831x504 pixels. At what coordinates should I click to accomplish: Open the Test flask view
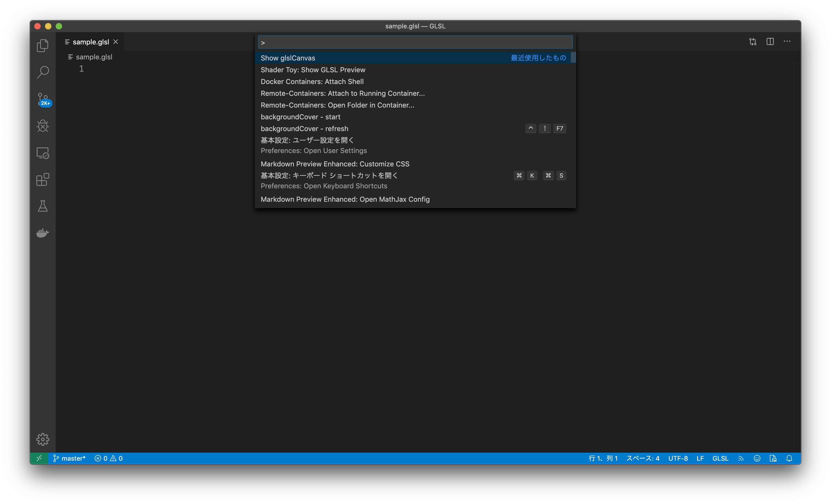43,206
